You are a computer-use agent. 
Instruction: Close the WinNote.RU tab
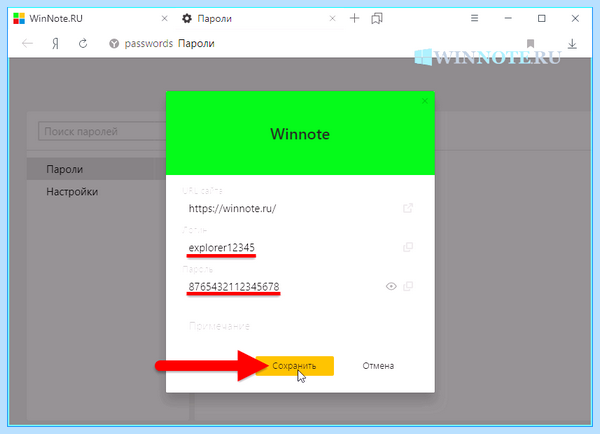165,18
